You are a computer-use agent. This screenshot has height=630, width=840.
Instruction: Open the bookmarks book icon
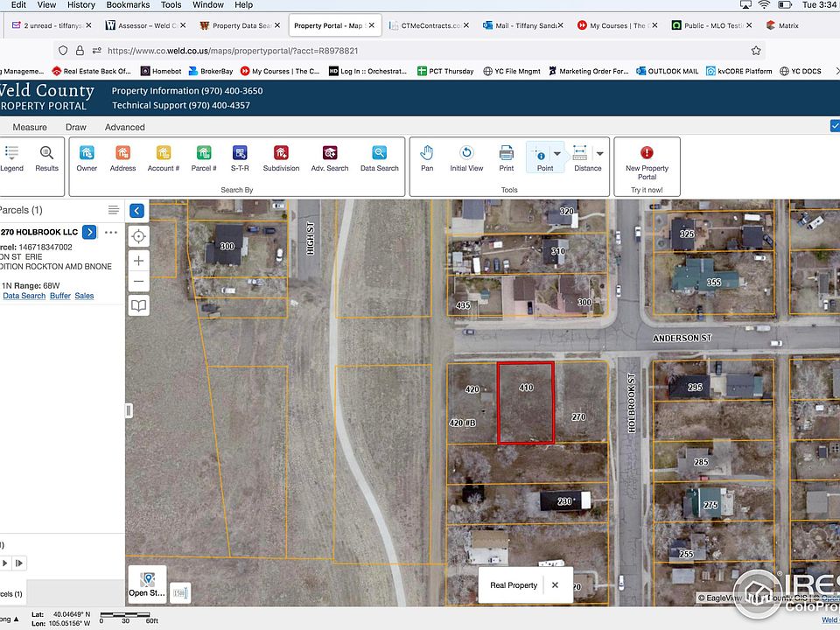pyautogui.click(x=138, y=305)
